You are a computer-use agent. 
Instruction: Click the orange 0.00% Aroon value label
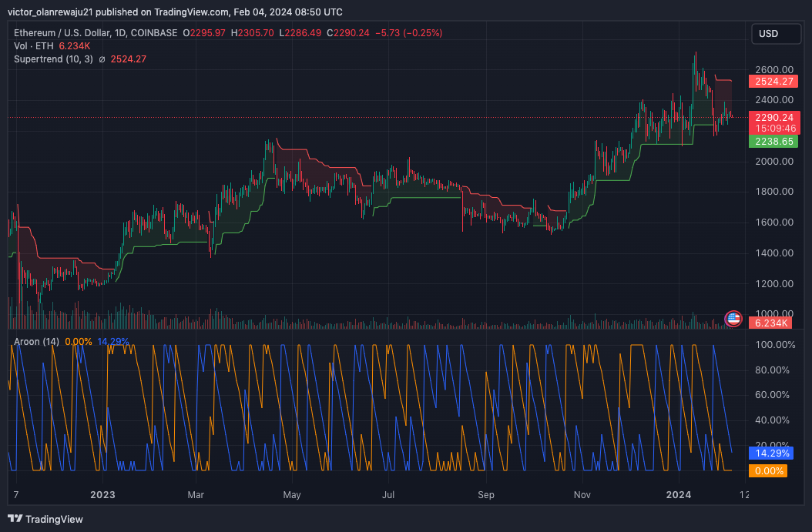point(767,470)
